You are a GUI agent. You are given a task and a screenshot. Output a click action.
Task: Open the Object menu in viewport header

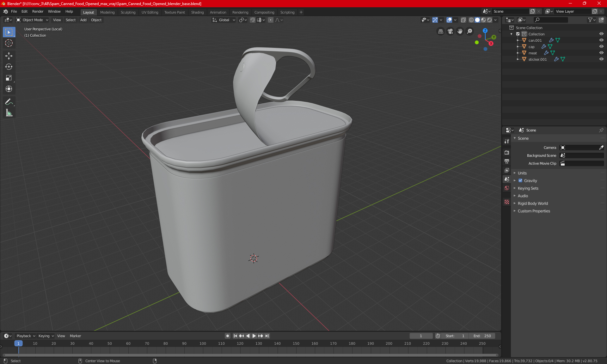(x=96, y=20)
